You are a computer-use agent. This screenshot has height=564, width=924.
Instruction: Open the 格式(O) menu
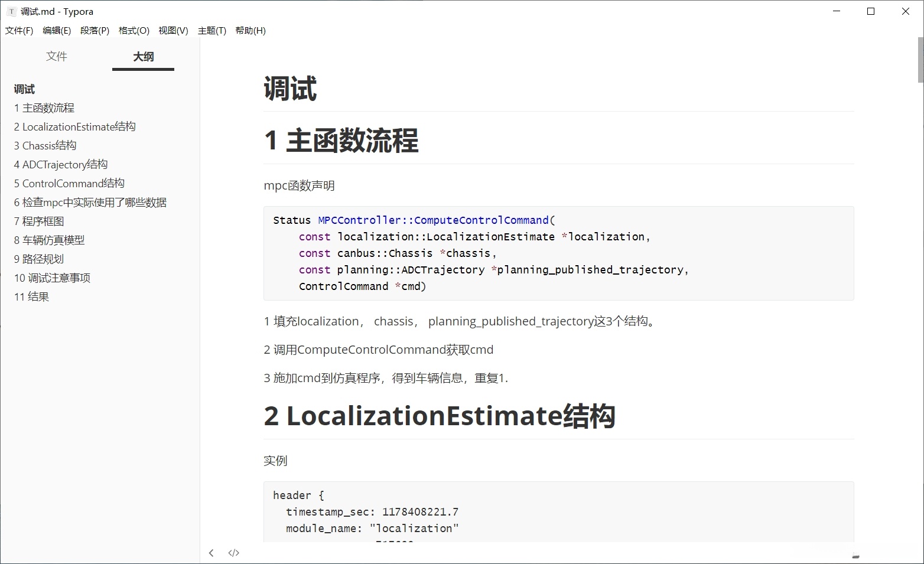click(x=134, y=31)
